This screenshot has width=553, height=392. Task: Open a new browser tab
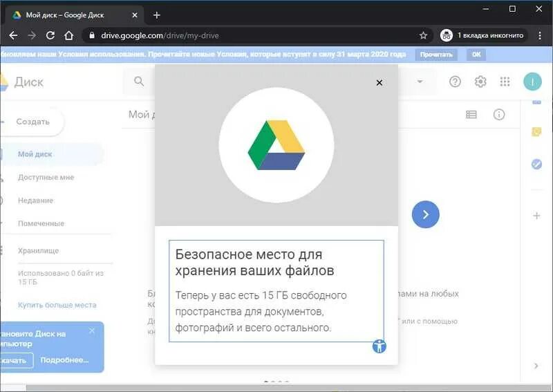coord(157,15)
